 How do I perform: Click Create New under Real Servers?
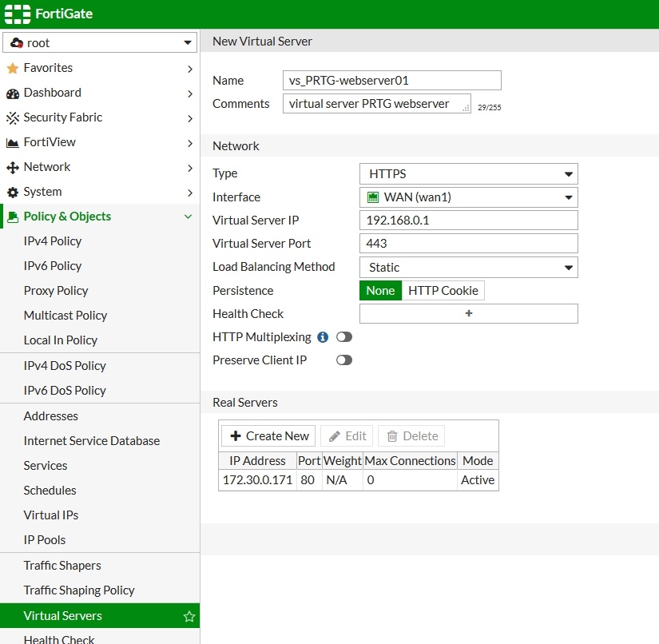[268, 435]
